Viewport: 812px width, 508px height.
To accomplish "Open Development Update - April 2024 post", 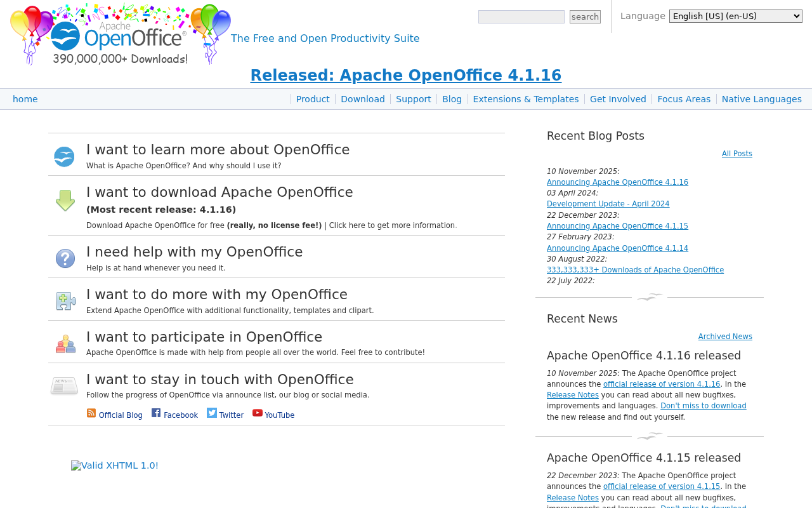I will 608,204.
